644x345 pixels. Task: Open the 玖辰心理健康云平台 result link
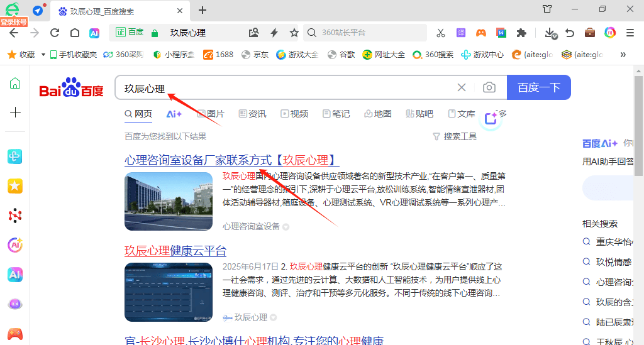[x=175, y=251]
